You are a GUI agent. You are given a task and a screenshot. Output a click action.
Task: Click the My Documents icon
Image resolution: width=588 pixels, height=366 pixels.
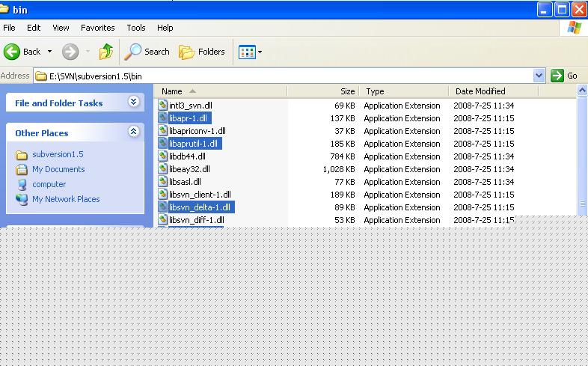click(22, 169)
